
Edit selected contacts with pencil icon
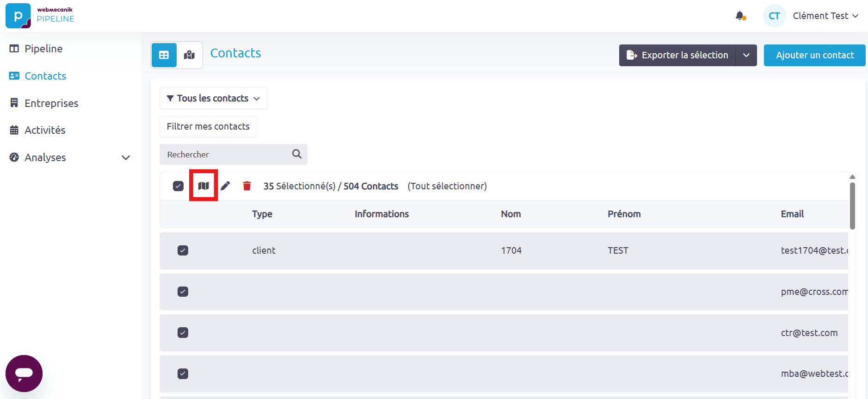point(225,186)
